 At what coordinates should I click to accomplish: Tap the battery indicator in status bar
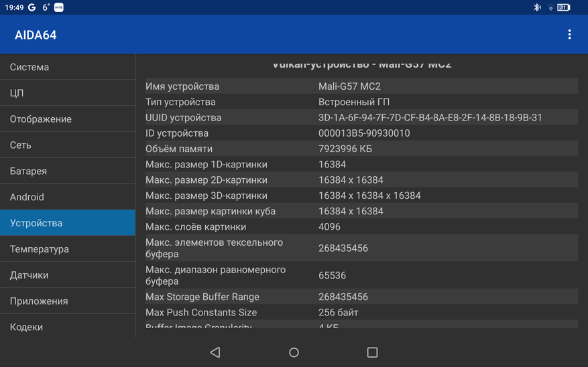pos(564,7)
